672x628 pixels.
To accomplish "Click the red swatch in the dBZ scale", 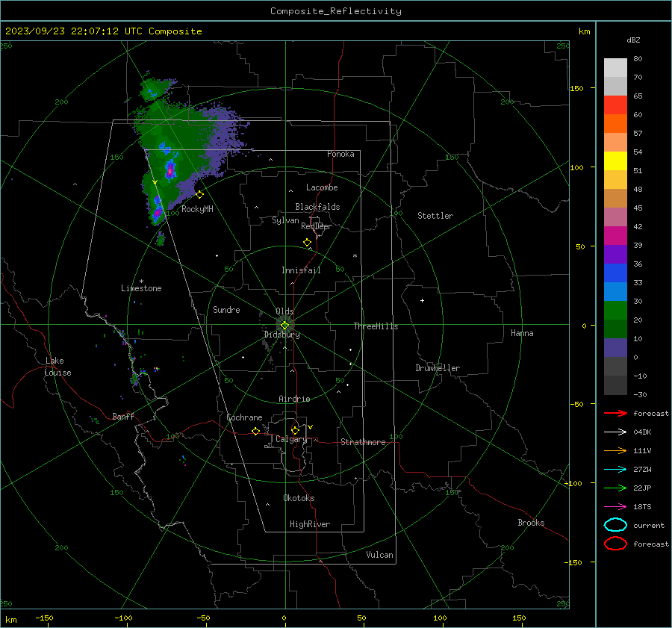I will click(615, 105).
